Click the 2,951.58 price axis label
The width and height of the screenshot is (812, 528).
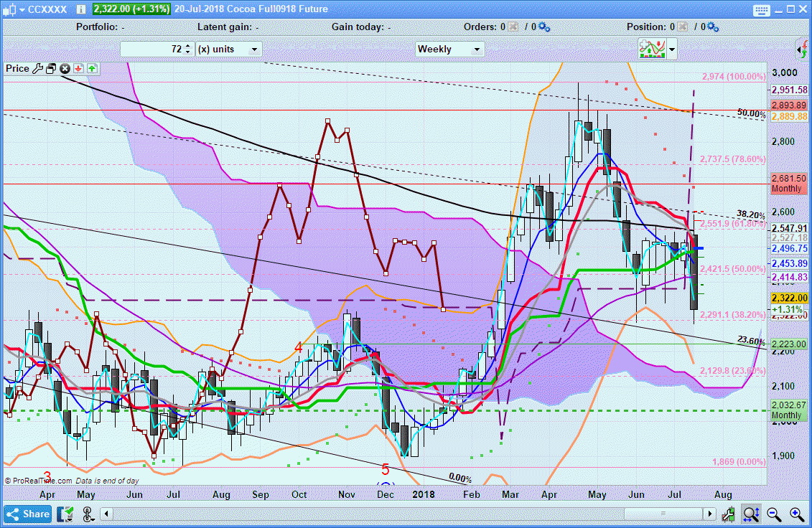click(x=789, y=90)
